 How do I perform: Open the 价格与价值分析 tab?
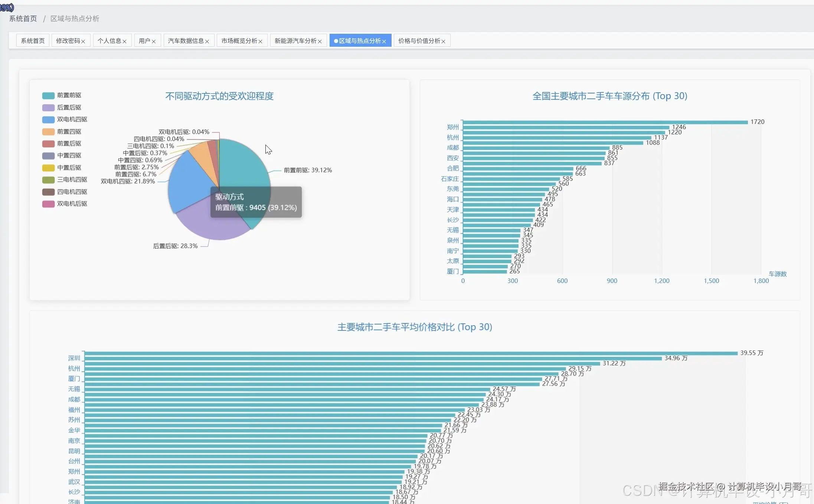point(419,41)
